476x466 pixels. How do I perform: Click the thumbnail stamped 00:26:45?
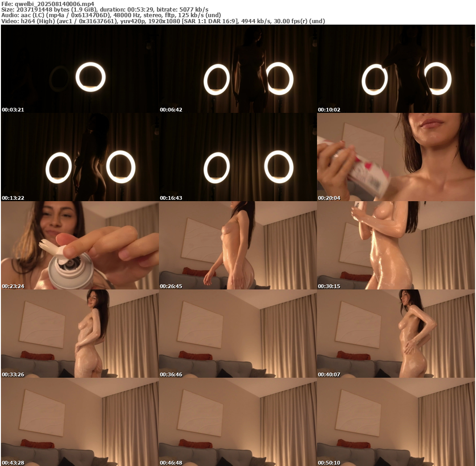(238, 245)
